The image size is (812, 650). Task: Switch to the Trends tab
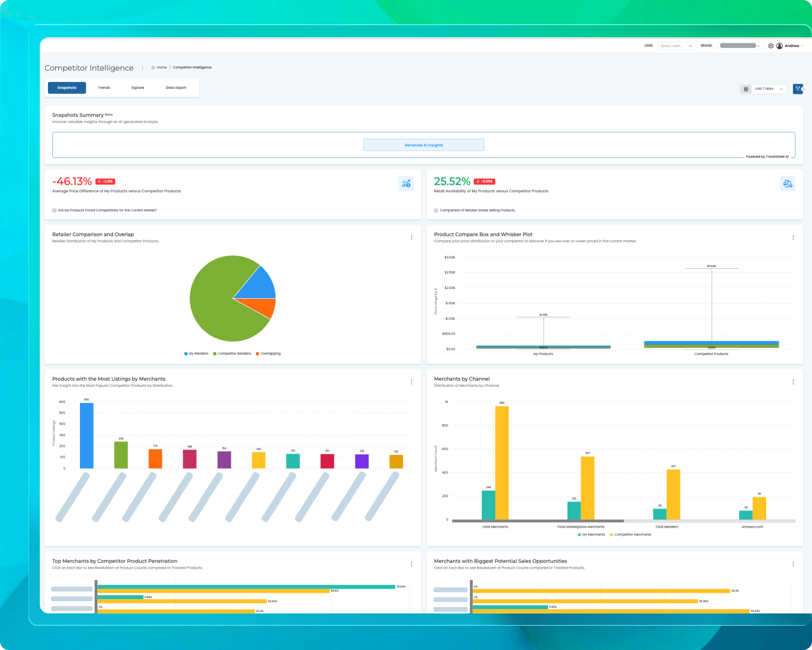104,88
